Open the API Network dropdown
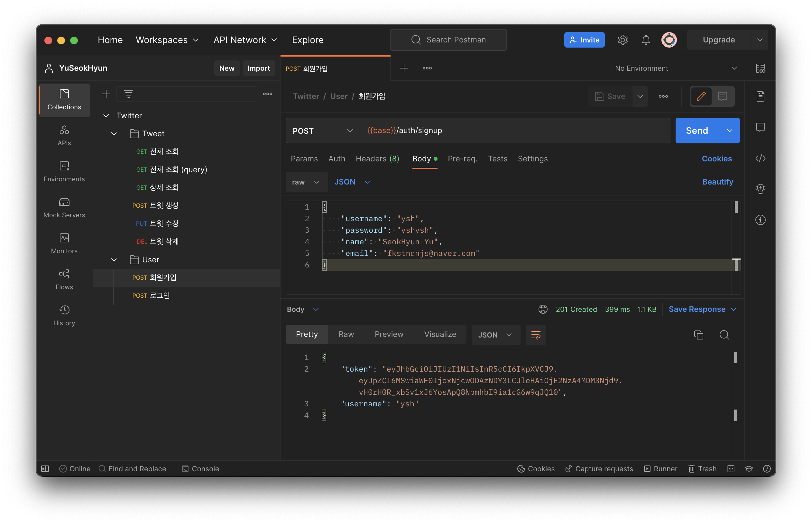The image size is (812, 524). tap(245, 40)
